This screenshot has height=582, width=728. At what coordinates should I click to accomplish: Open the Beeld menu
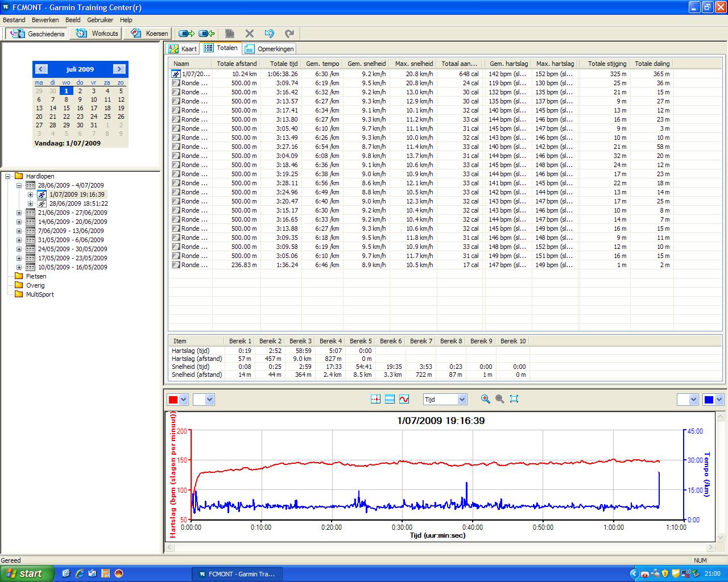click(x=73, y=20)
